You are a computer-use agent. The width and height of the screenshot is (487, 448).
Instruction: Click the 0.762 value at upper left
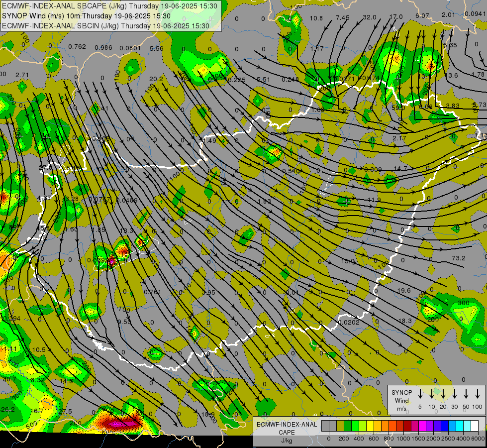tap(77, 47)
